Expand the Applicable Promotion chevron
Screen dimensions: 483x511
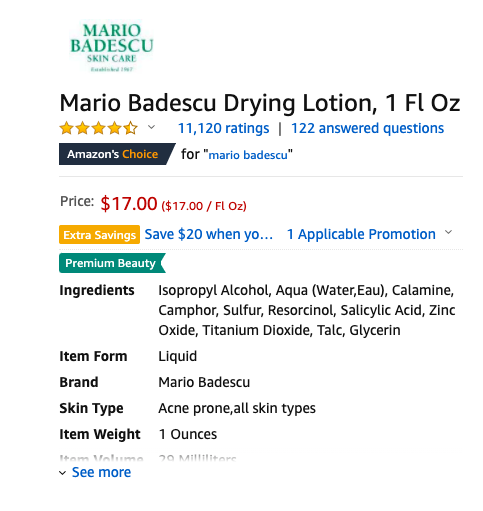pyautogui.click(x=449, y=232)
